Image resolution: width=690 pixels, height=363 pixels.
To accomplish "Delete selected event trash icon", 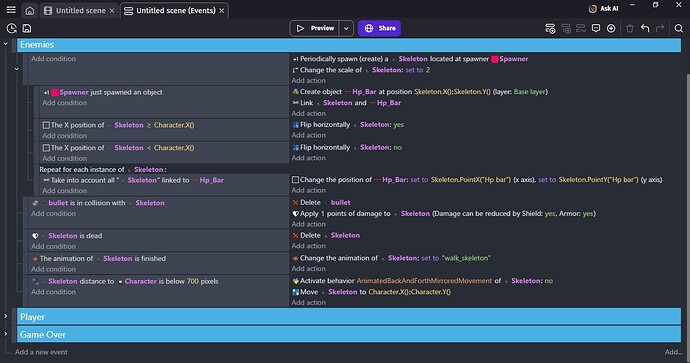I will pos(630,28).
